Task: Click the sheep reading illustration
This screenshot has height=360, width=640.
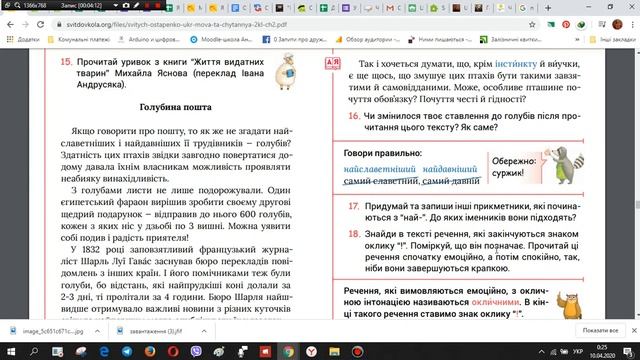Action: pyautogui.click(x=285, y=71)
